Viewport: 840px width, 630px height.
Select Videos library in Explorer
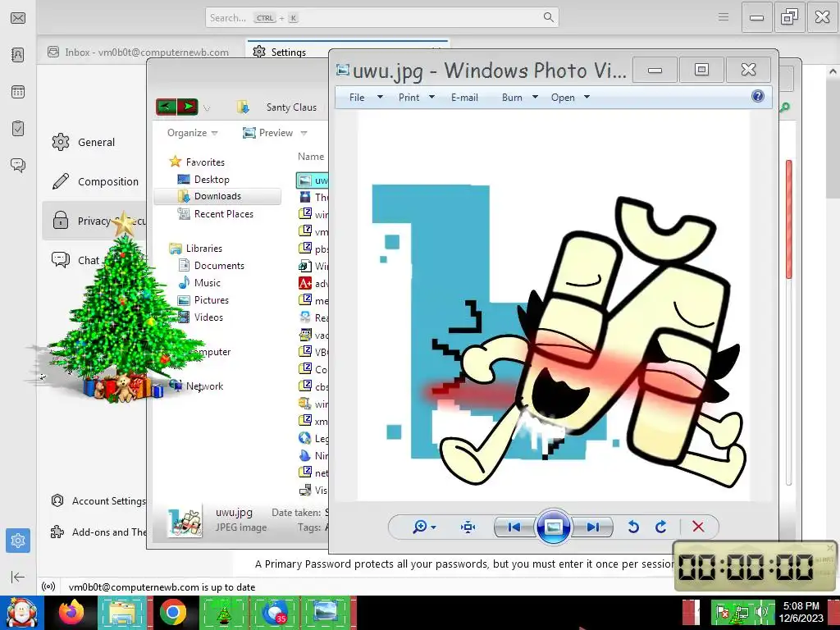pos(208,317)
